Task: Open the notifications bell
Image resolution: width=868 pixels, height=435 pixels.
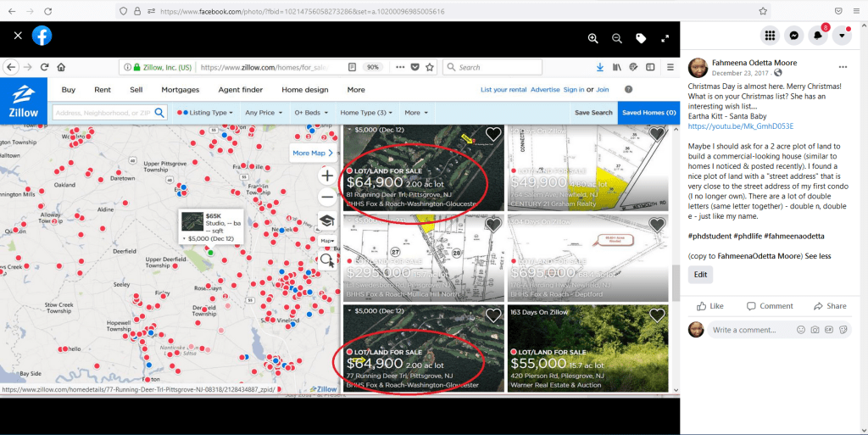Action: pyautogui.click(x=818, y=36)
